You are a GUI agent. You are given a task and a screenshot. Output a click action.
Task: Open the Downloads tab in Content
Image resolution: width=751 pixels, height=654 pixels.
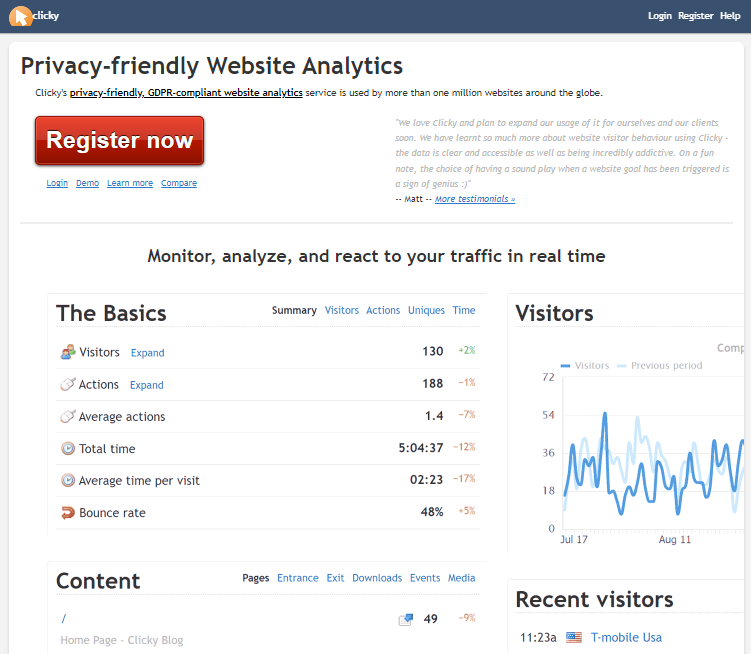pos(377,578)
